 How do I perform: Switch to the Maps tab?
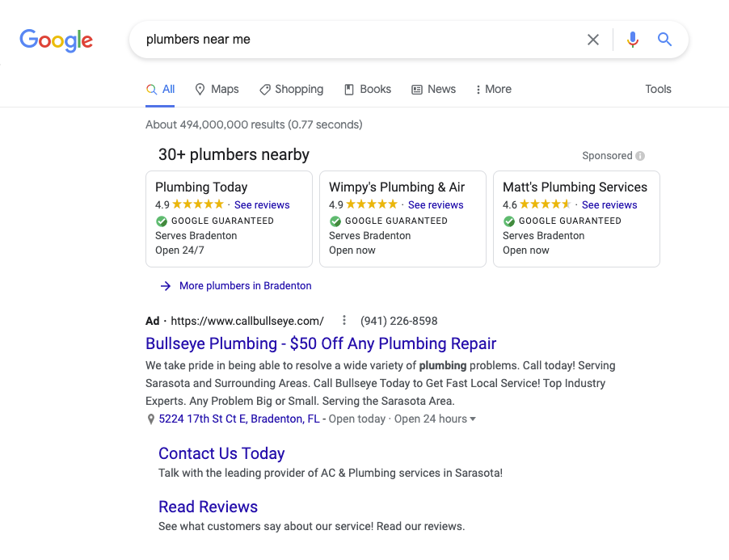click(x=217, y=89)
